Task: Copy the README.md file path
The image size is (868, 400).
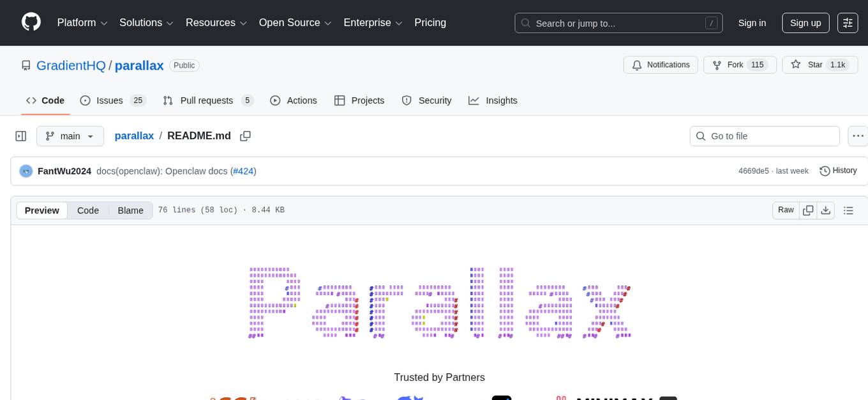Action: click(x=245, y=136)
